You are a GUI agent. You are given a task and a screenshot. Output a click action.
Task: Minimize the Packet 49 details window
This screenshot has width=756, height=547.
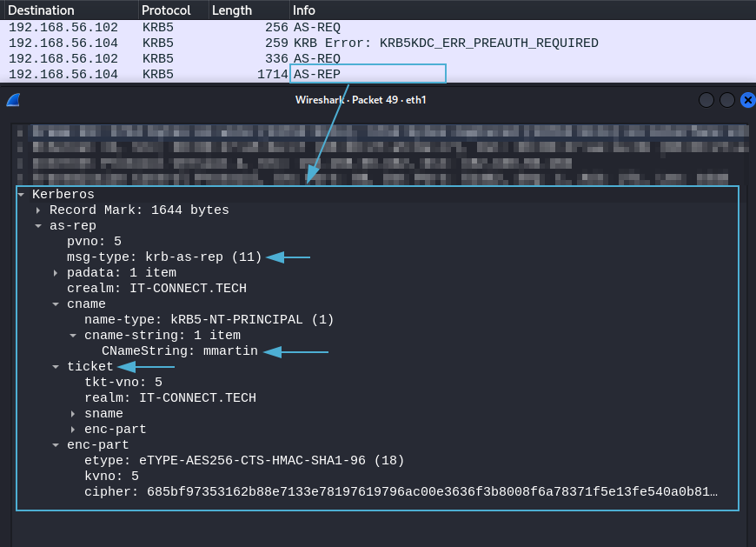706,100
